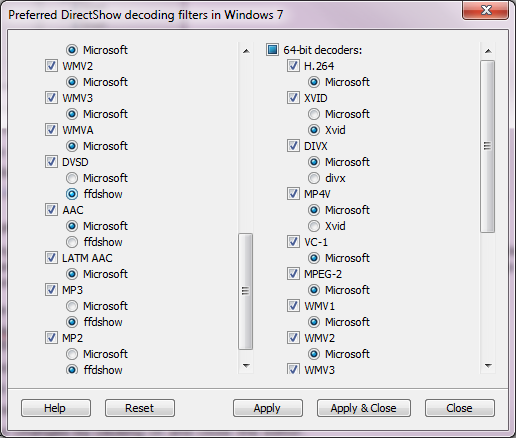Select Microsoft radio button under DVSD
516x438 pixels.
[x=72, y=178]
